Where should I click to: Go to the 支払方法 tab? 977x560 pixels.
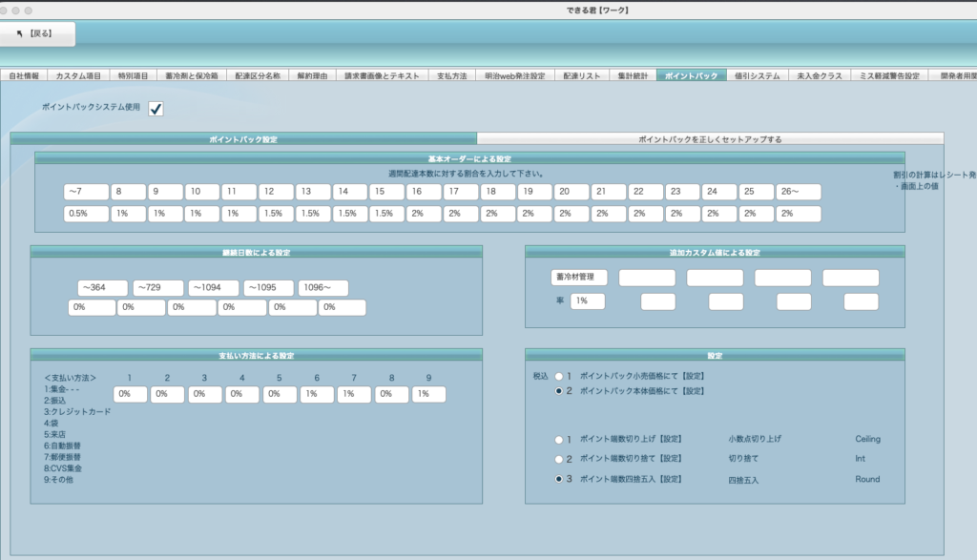(452, 75)
